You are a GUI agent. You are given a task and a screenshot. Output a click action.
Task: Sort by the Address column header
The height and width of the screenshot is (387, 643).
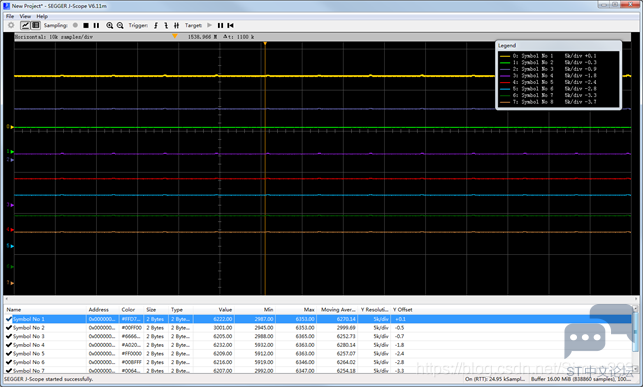[103, 310]
